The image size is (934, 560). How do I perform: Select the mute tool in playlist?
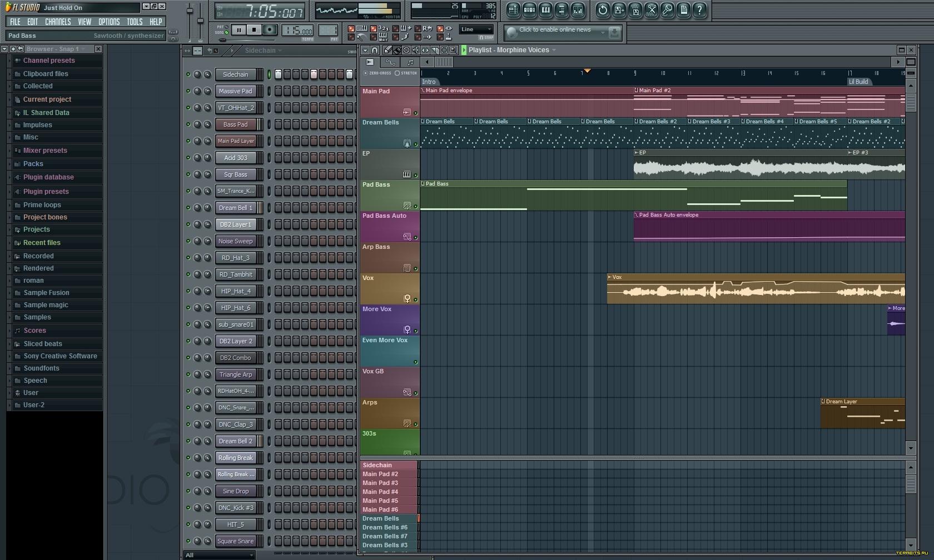[416, 50]
